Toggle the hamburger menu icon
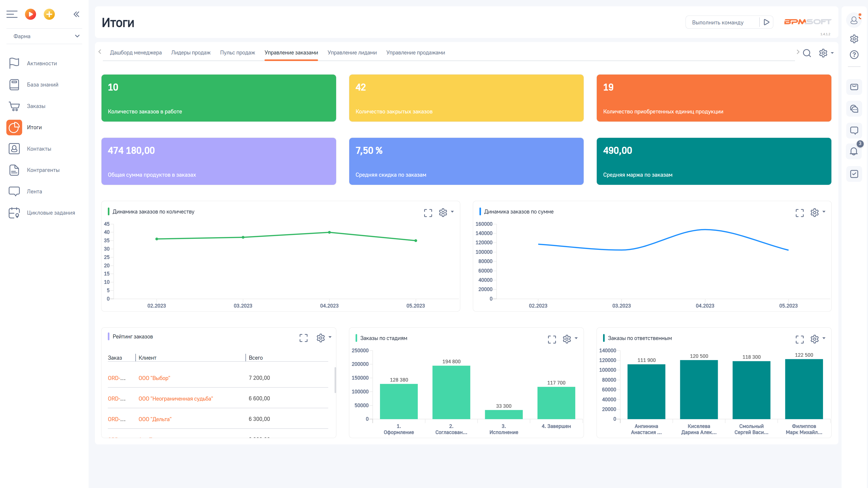This screenshot has width=868, height=488. coord(12,14)
